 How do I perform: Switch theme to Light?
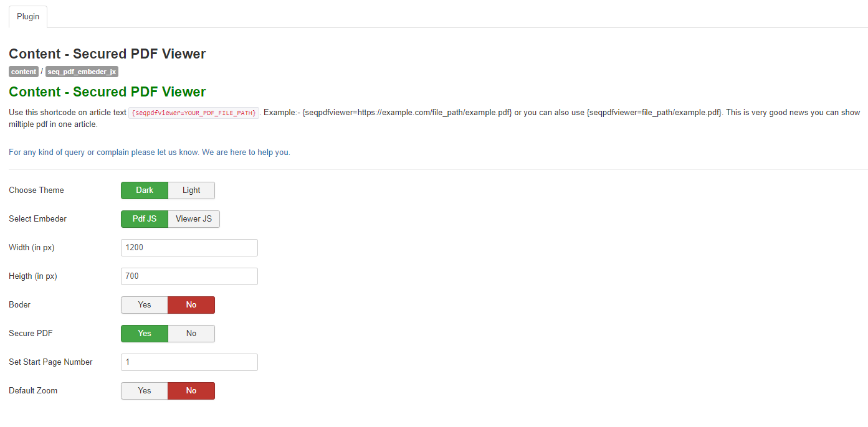tap(191, 190)
